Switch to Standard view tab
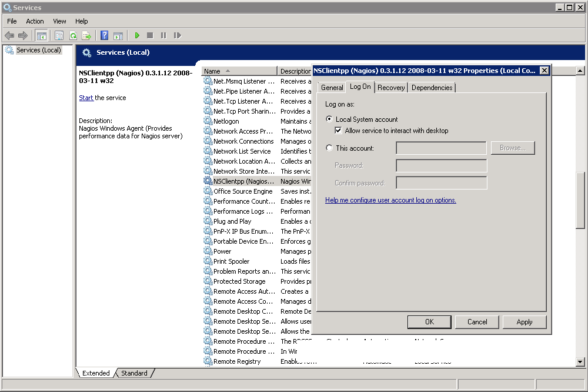Viewport: 588px width, 392px height. 134,373
